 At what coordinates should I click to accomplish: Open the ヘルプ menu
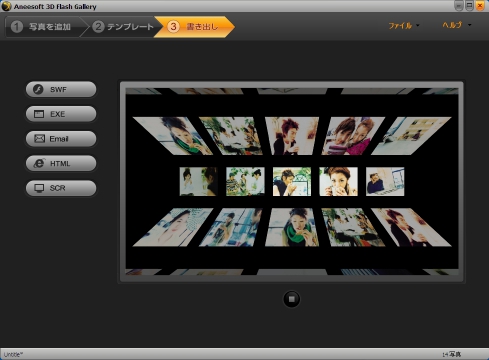click(x=457, y=25)
